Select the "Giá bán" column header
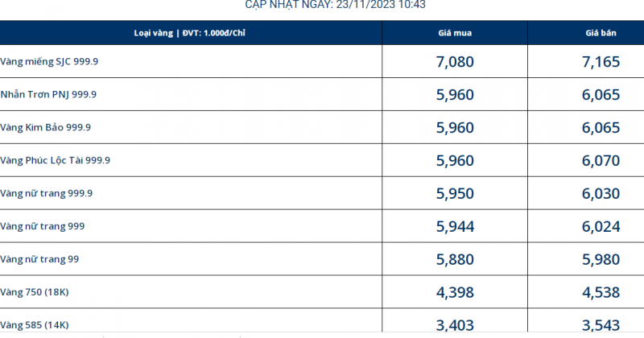Screen dimensions: 644x338 tap(601, 33)
